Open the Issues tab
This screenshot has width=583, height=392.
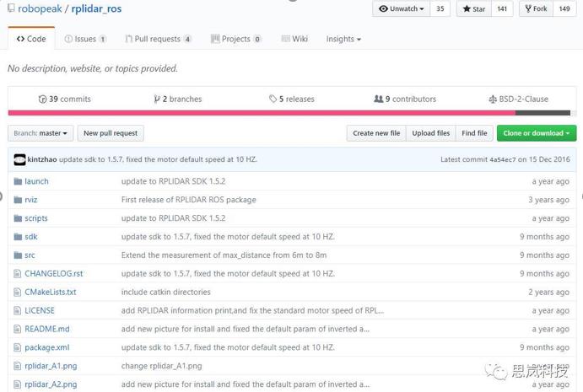click(85, 39)
